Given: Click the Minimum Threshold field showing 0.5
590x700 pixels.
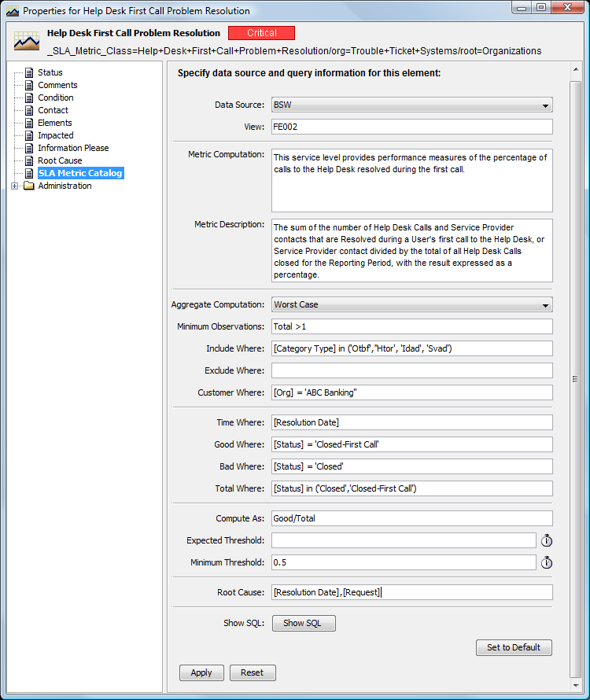Looking at the screenshot, I should [404, 562].
